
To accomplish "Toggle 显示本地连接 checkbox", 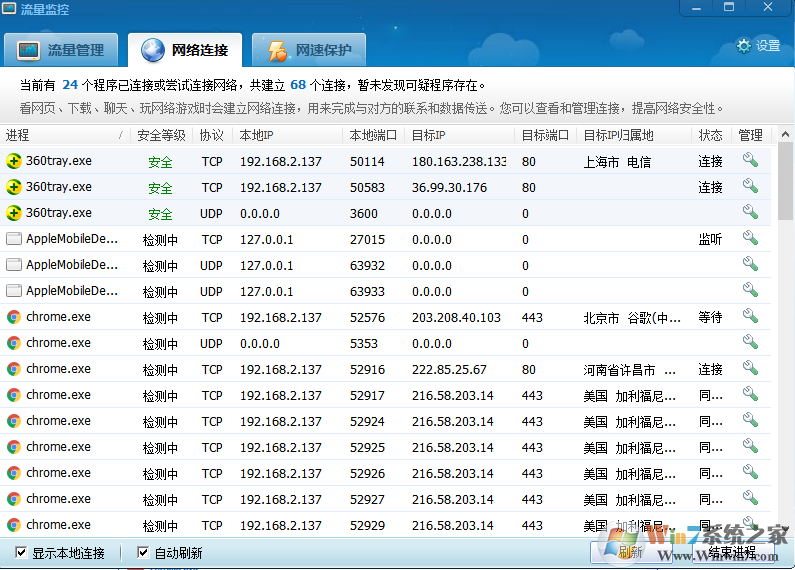I will point(22,552).
